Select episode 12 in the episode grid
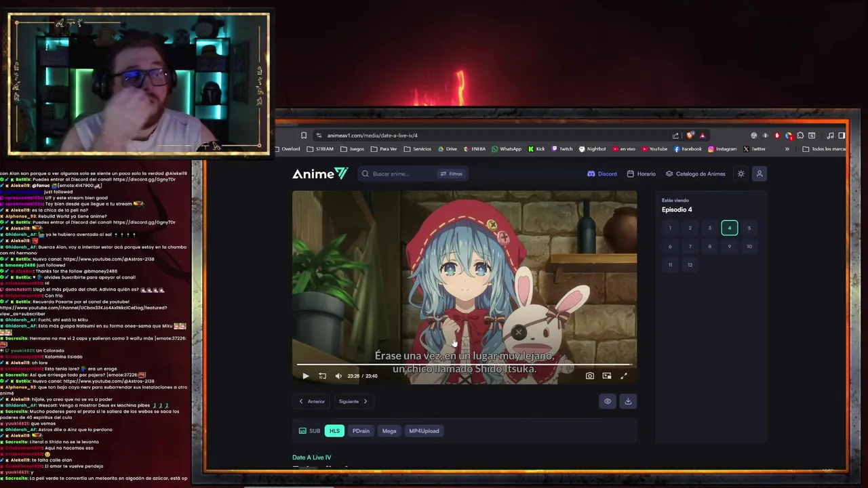The width and height of the screenshot is (868, 488). pos(690,265)
